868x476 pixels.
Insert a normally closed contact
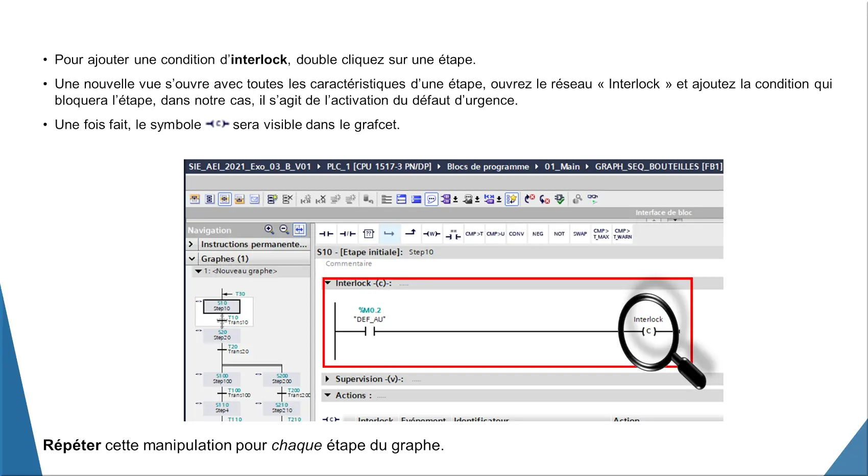(348, 234)
